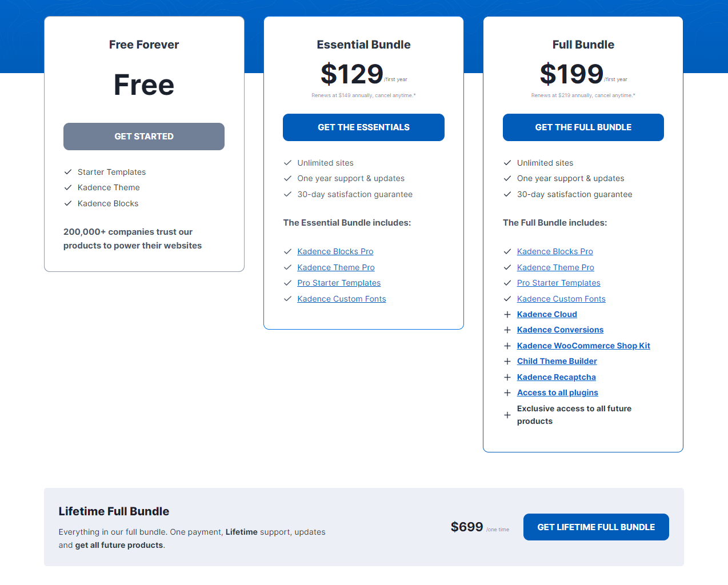728x585 pixels.
Task: Click checkmark next to Unlimited sites in Essential Bundle
Action: 287,163
